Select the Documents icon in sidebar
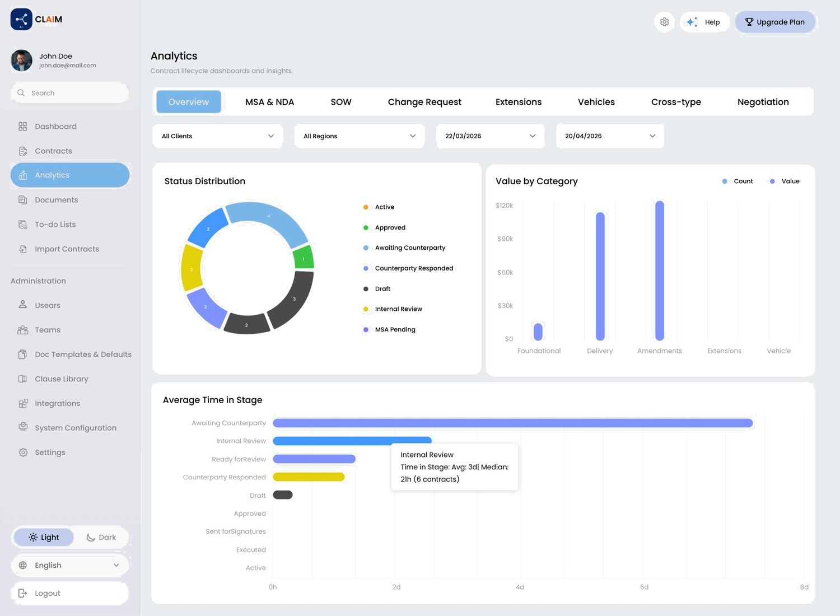This screenshot has height=616, width=840. point(23,200)
